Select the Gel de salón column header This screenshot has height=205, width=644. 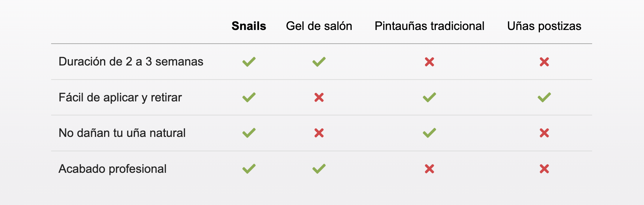(319, 26)
